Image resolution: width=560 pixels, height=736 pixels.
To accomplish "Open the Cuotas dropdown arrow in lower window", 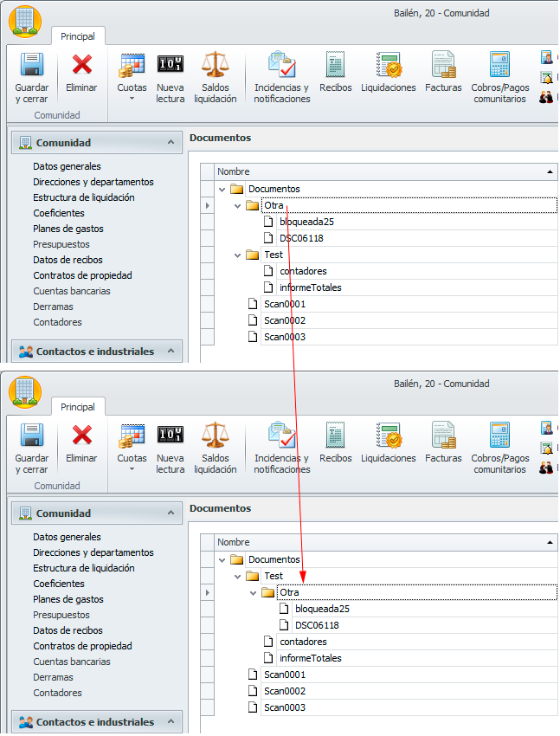I will click(132, 469).
